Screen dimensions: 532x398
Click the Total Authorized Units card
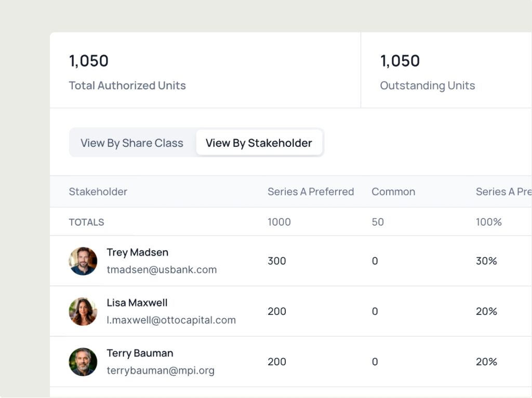(x=205, y=71)
